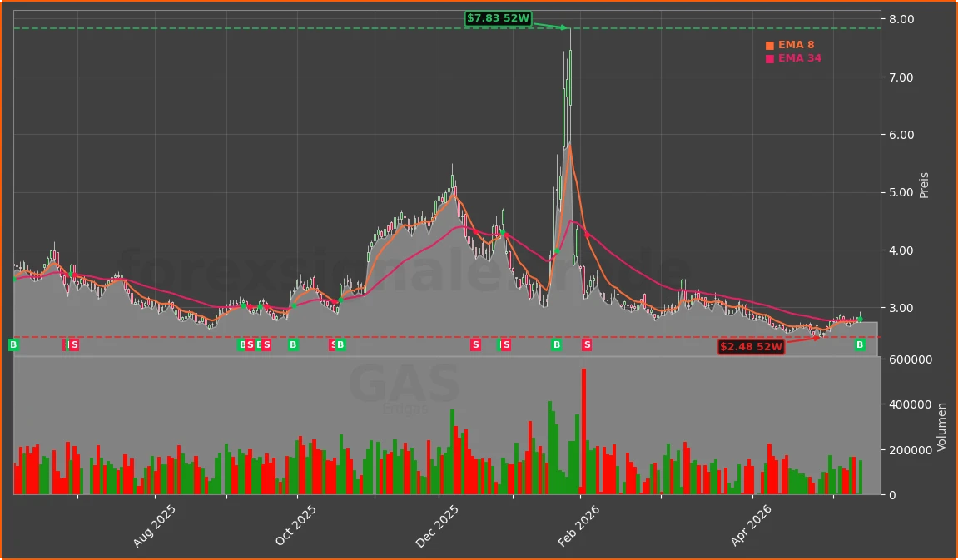Click the 600000 volume axis label
958x560 pixels.
[x=911, y=359]
